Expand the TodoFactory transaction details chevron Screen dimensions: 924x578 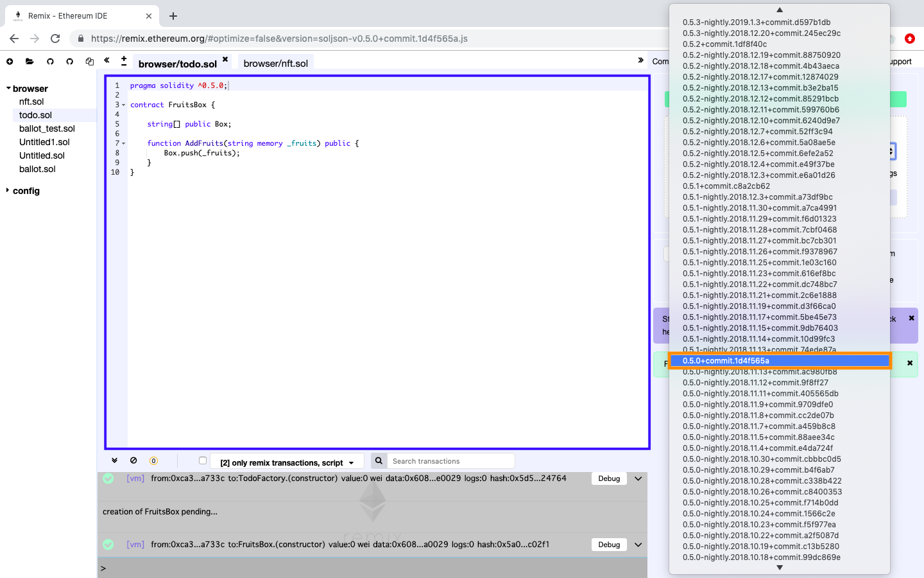(x=638, y=478)
